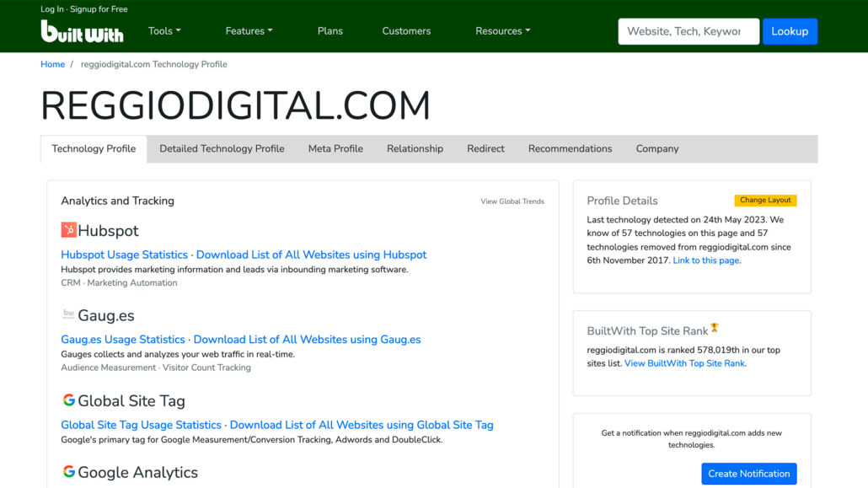Open Hubspot Usage Statistics

124,255
